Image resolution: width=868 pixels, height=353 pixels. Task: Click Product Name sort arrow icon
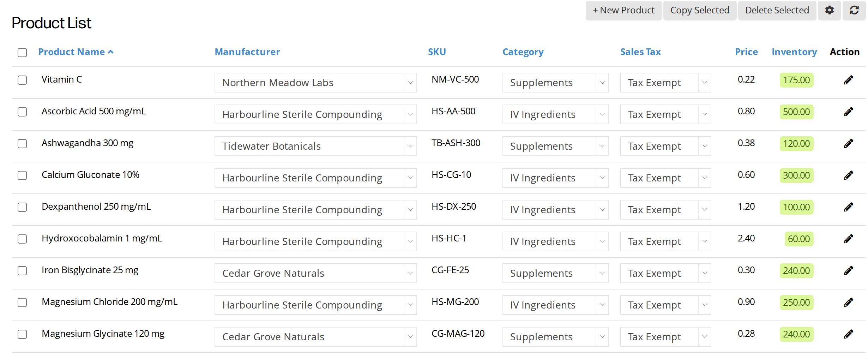click(x=111, y=52)
